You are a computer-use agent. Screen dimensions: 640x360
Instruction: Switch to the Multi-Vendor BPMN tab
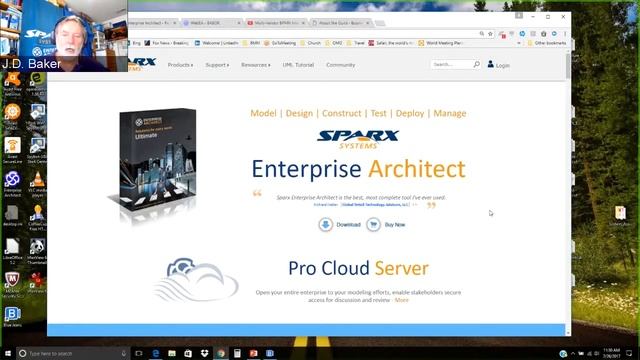(x=276, y=23)
